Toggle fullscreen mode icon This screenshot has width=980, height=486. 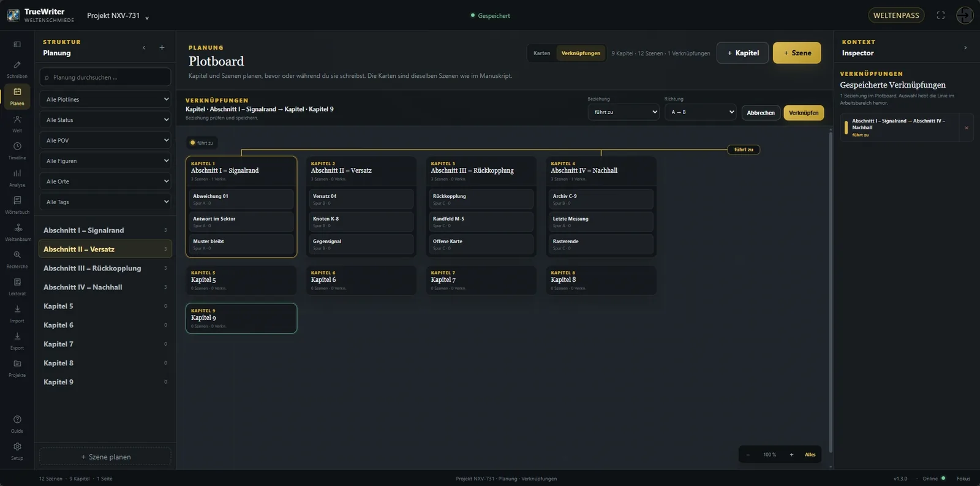(941, 15)
